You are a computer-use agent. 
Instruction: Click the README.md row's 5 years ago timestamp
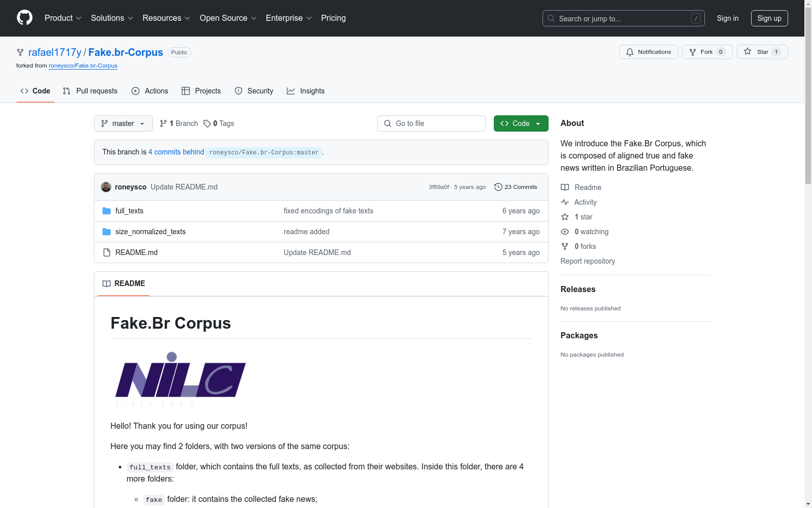[x=521, y=252]
